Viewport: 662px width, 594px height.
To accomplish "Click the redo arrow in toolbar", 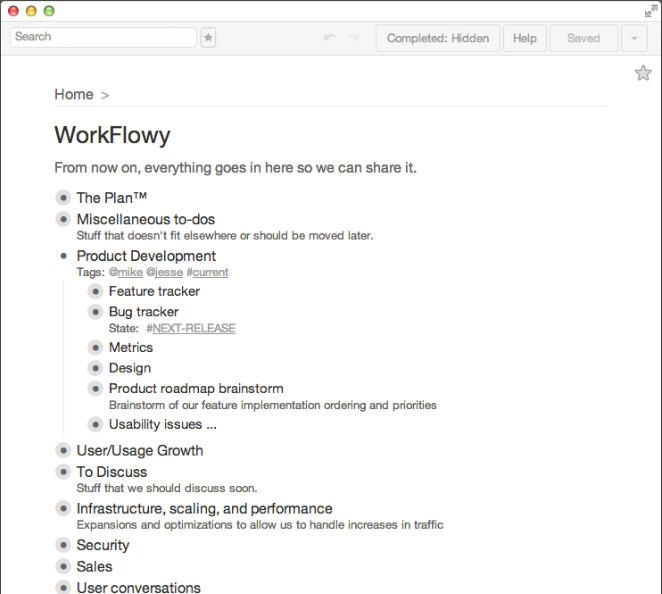I will [353, 38].
